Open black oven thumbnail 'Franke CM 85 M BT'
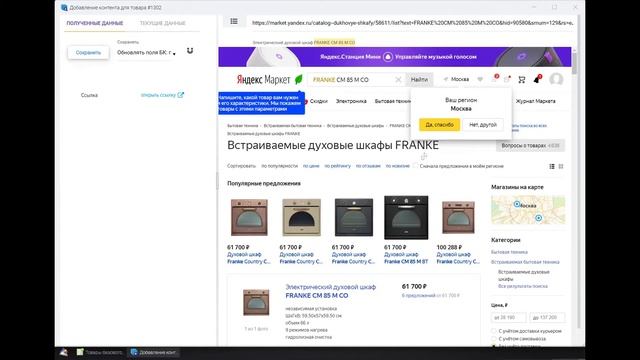This screenshot has width=640, height=360. (x=406, y=218)
